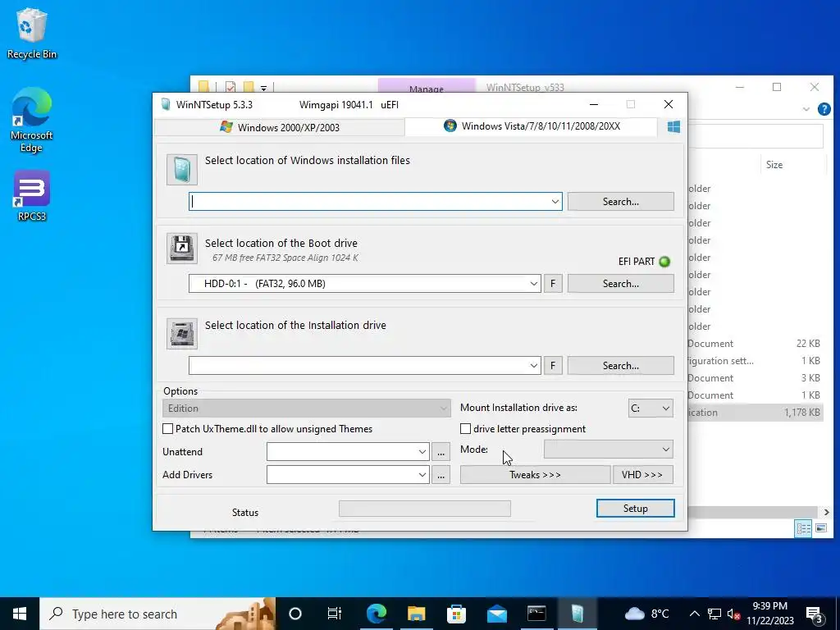Click Search for Windows installation files
The image size is (840, 630).
(620, 202)
